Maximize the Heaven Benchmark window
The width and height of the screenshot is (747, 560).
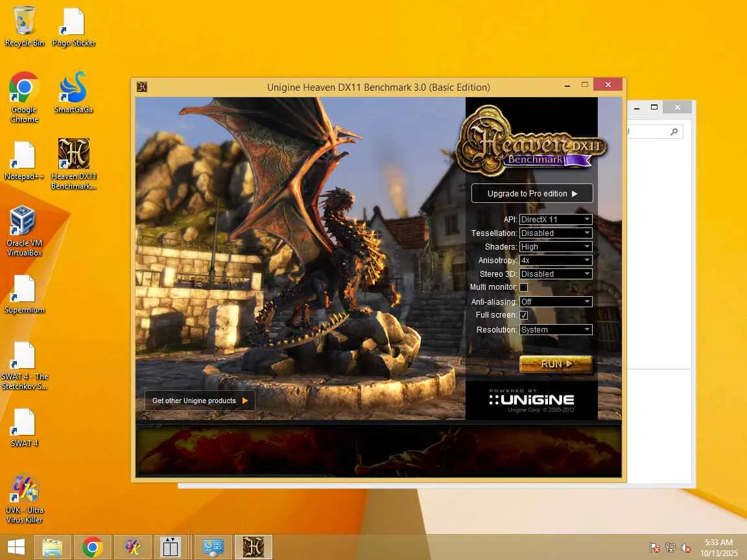(x=584, y=85)
